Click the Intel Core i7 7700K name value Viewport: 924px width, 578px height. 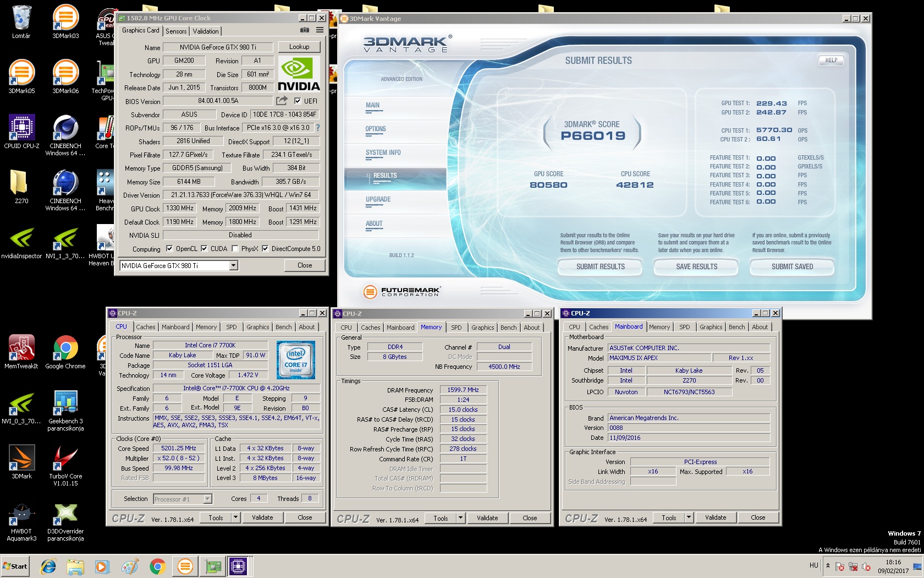(x=210, y=346)
